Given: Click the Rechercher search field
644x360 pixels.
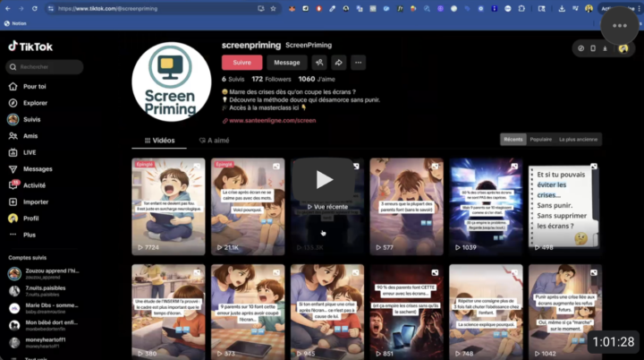Looking at the screenshot, I should 45,67.
